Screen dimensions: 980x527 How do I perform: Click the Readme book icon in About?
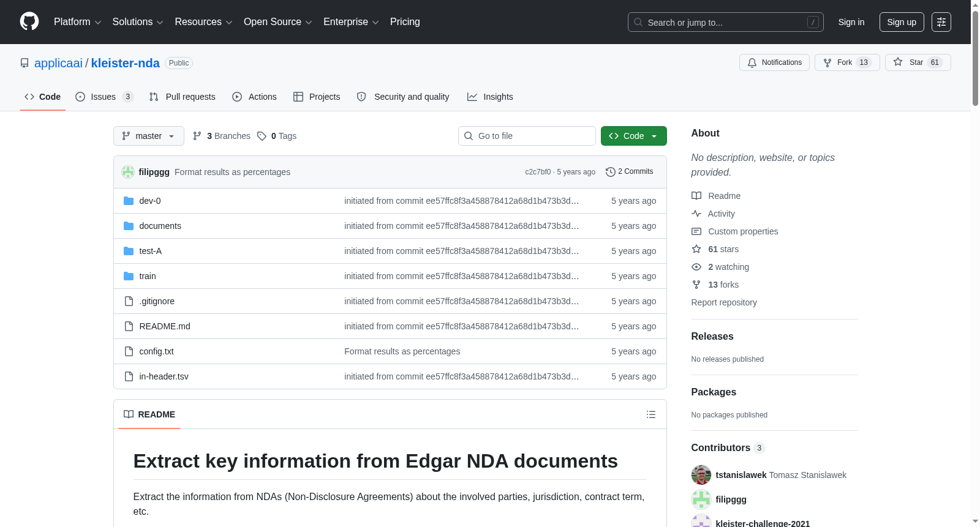pyautogui.click(x=696, y=196)
